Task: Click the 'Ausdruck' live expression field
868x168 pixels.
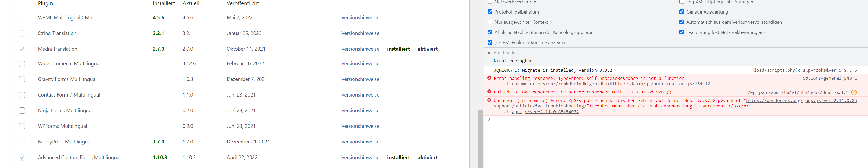Action: (504, 53)
